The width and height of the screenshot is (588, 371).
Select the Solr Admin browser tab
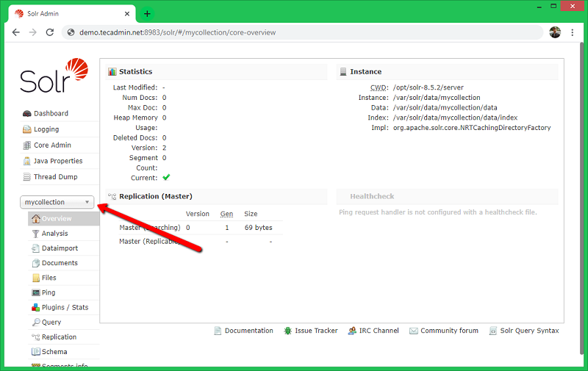pyautogui.click(x=72, y=14)
